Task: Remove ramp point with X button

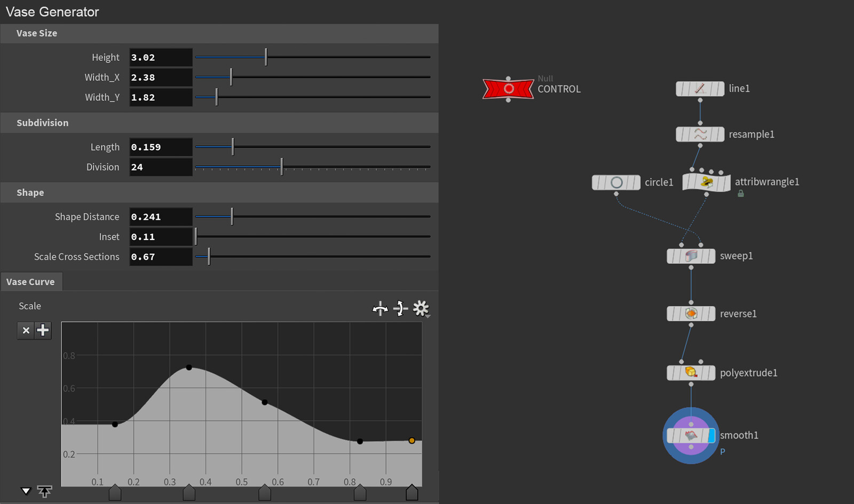Action: pos(26,331)
